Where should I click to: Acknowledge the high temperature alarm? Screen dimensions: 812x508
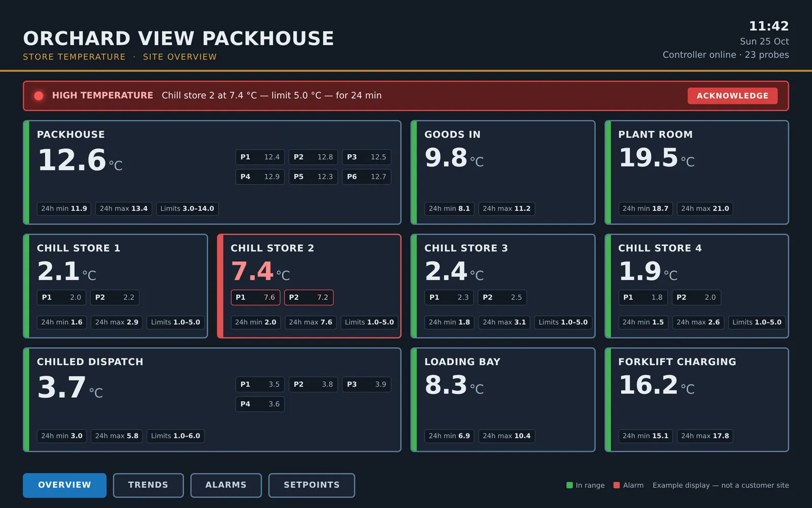[732, 96]
